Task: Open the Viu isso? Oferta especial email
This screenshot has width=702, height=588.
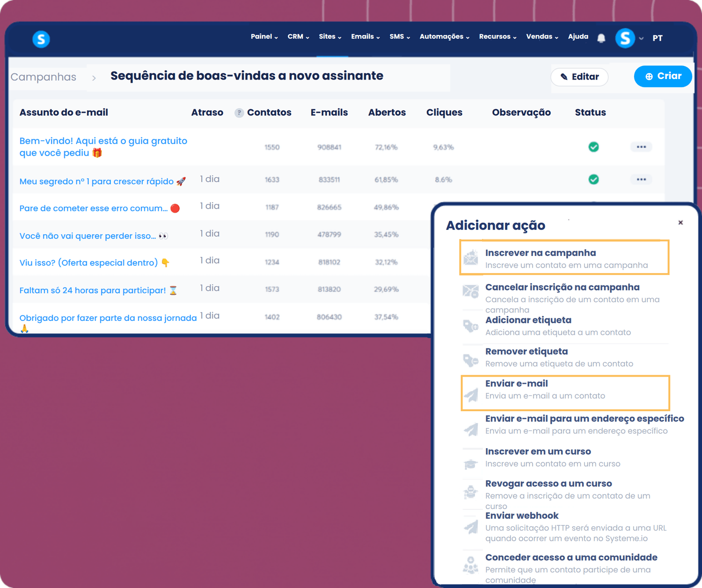Action: pos(94,262)
